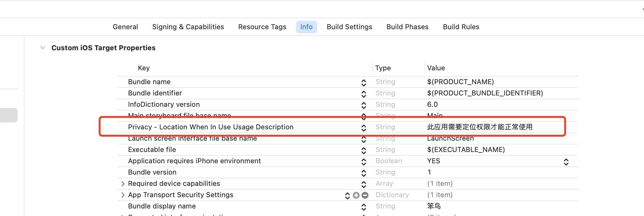
Task: Open the Build Phases tab
Action: [407, 27]
